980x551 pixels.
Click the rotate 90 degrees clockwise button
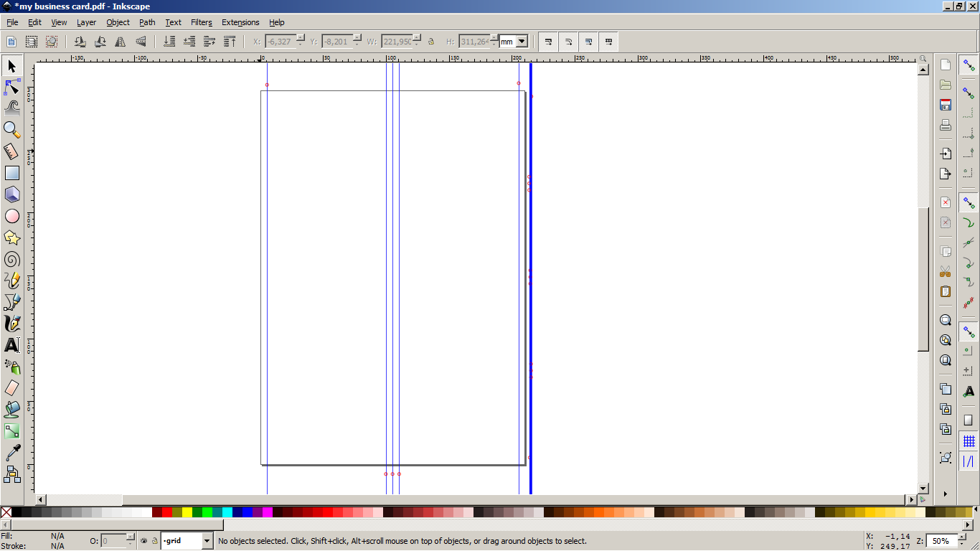click(x=100, y=41)
